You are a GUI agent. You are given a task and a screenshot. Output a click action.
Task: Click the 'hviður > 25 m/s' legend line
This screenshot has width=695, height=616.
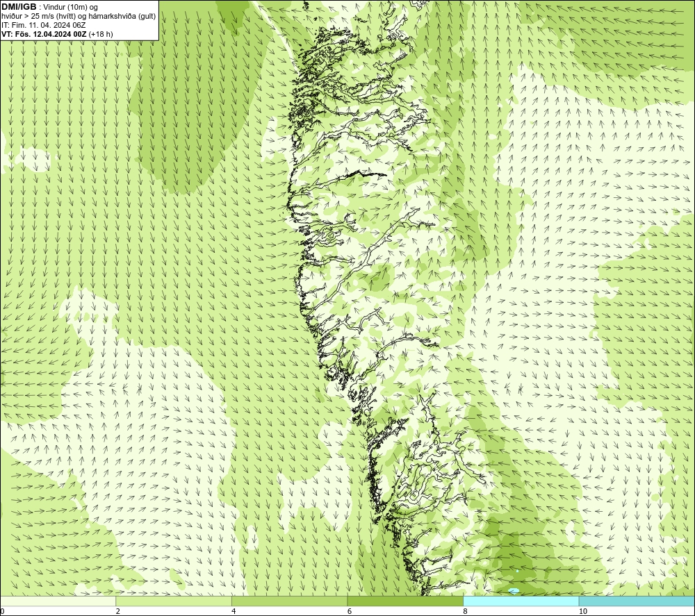[x=79, y=16]
